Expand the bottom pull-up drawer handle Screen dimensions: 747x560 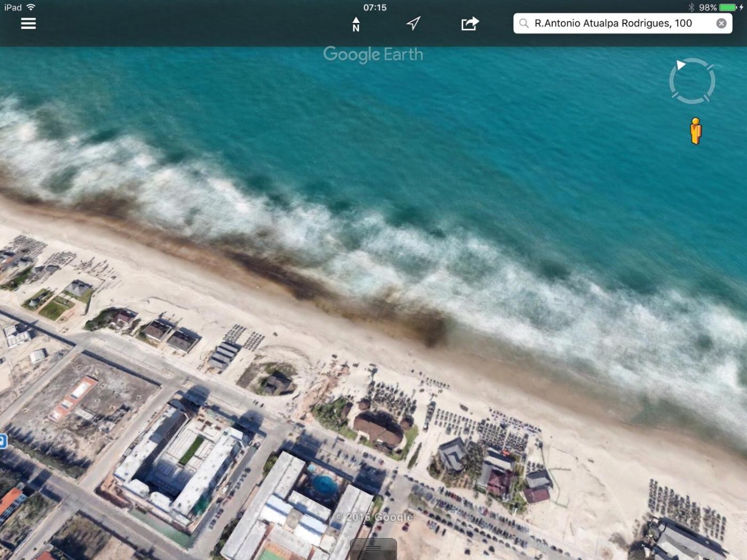pos(373,549)
